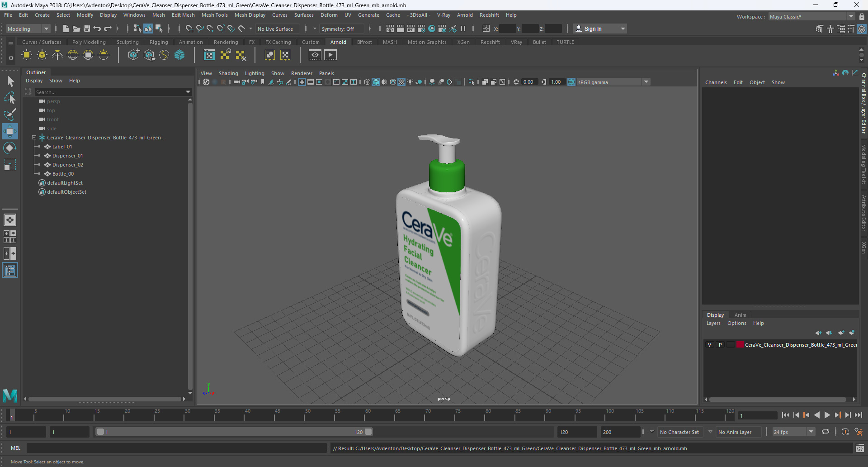The image size is (868, 467).
Task: Switch to Anim layer tab
Action: (x=740, y=315)
